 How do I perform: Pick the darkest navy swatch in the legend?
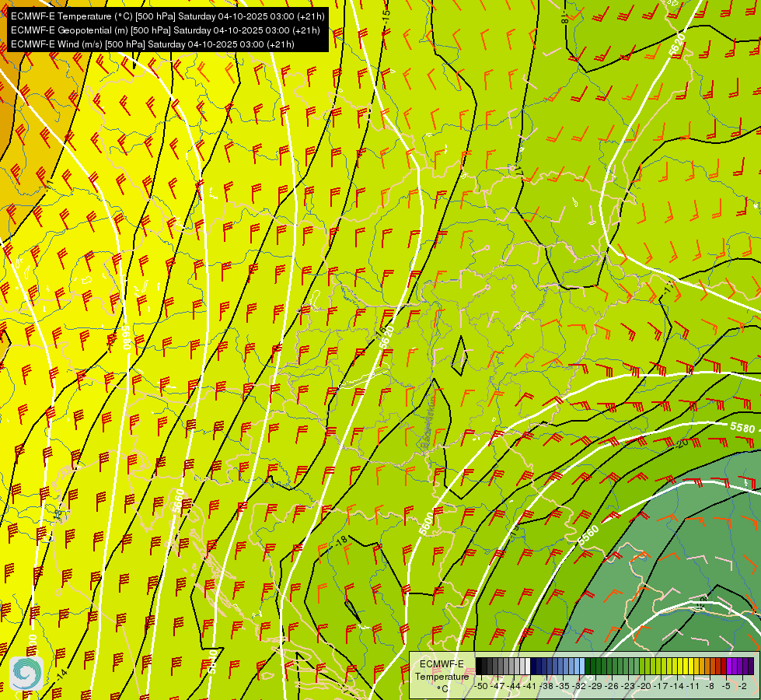[533, 666]
